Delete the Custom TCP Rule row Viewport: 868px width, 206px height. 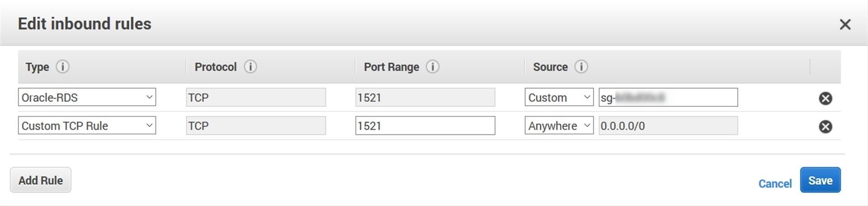[x=826, y=126]
